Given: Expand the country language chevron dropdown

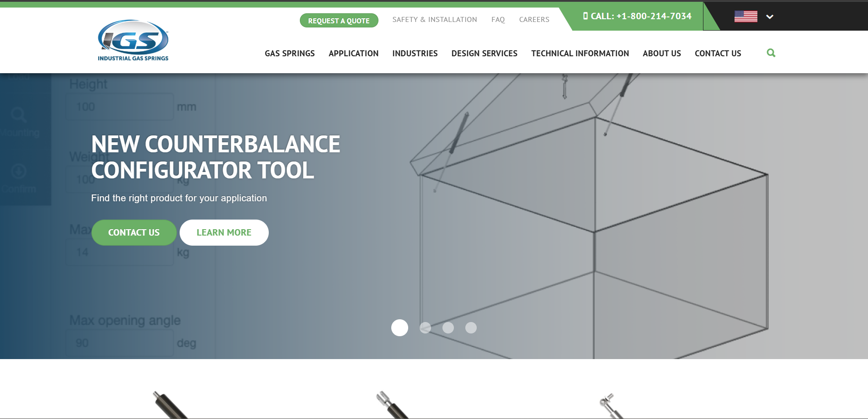Looking at the screenshot, I should point(770,17).
